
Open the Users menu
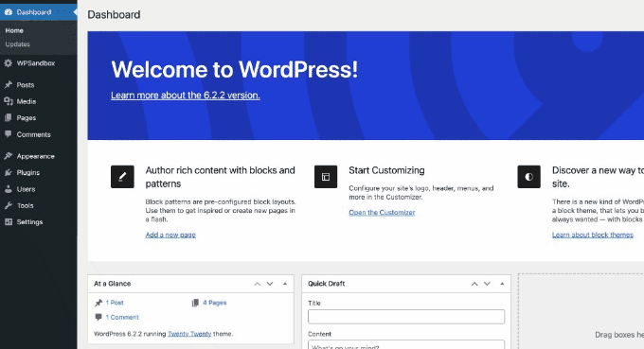tap(38, 189)
